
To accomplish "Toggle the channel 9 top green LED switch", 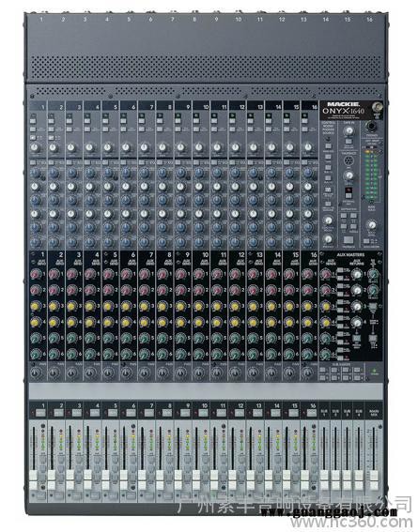I will 177,115.
